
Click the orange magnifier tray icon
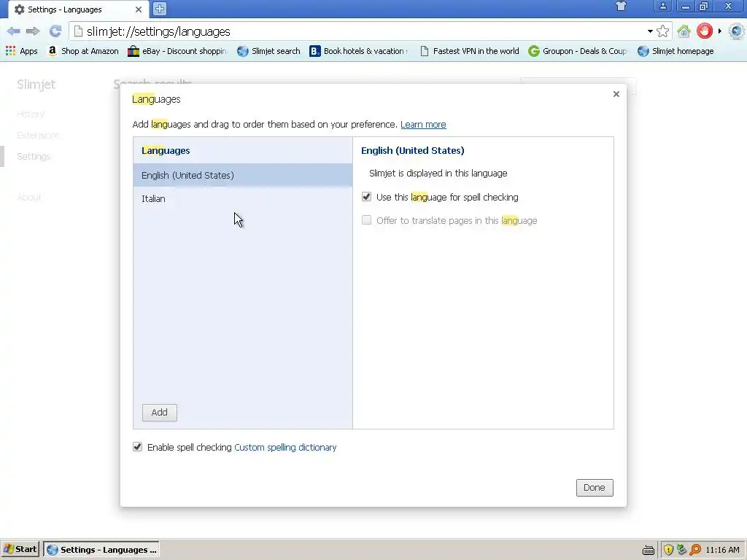tap(695, 550)
